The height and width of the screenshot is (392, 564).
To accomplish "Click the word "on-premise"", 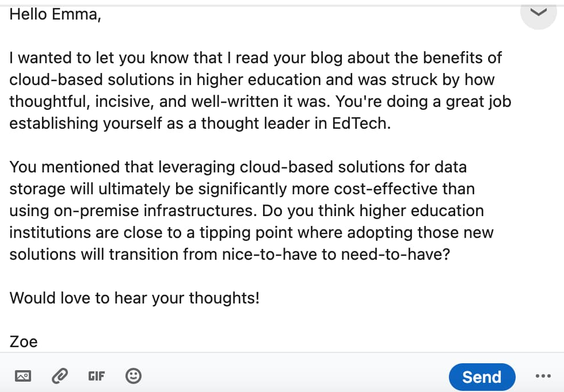I will point(96,211).
